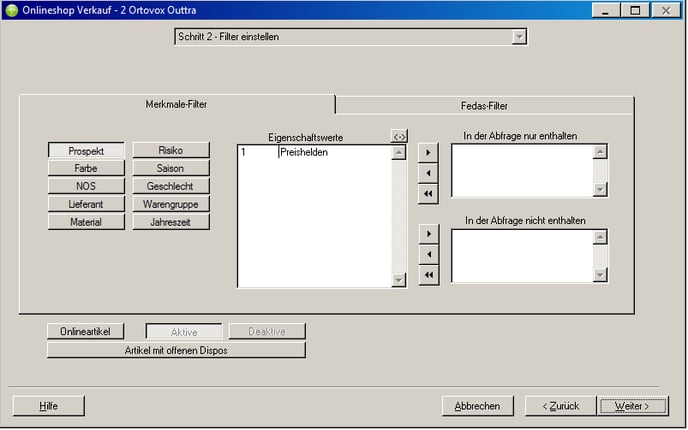Minimize the Onlineshop Verkauf window
This screenshot has width=688, height=430.
click(606, 11)
